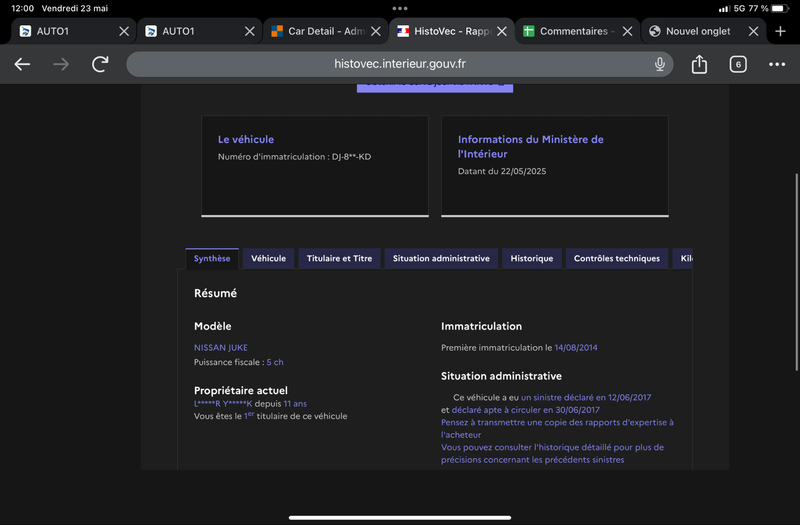Click Pensez à transmettre une copie text
800x525 pixels.
557,429
